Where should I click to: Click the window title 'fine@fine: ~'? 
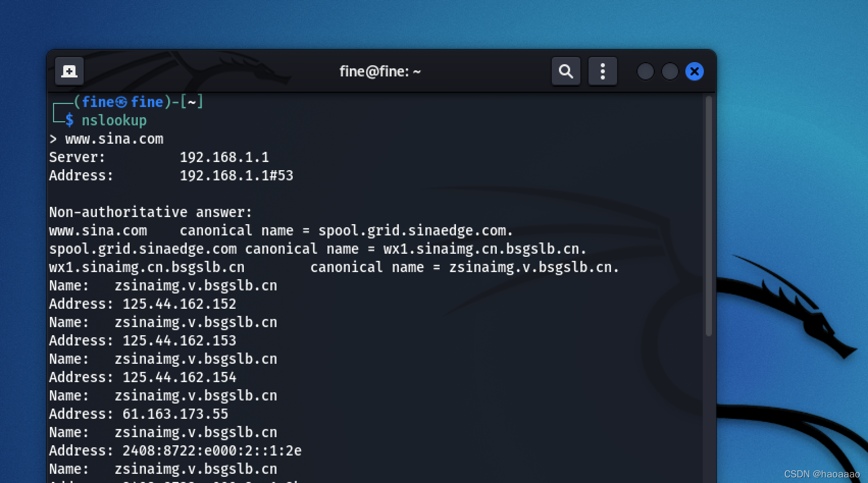(380, 71)
